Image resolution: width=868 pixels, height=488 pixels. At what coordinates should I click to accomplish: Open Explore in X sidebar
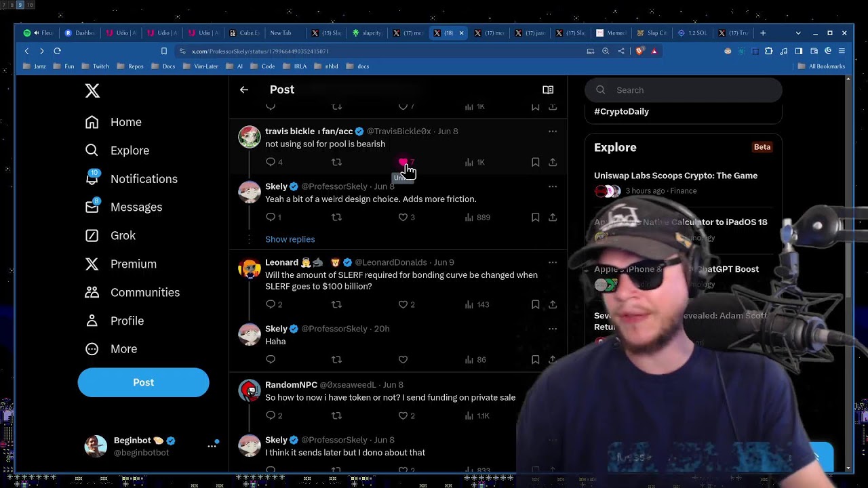117,150
